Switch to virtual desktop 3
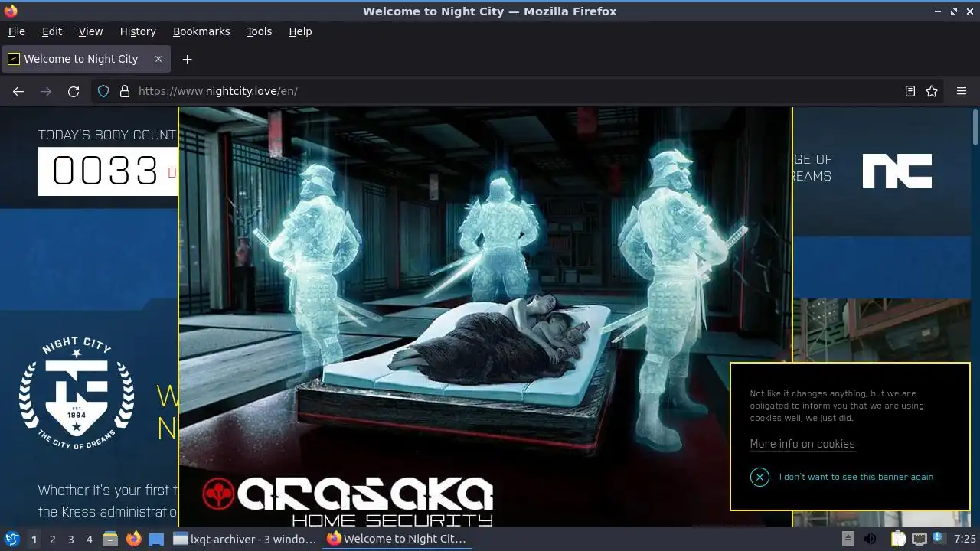The height and width of the screenshot is (551, 980). pyautogui.click(x=70, y=540)
